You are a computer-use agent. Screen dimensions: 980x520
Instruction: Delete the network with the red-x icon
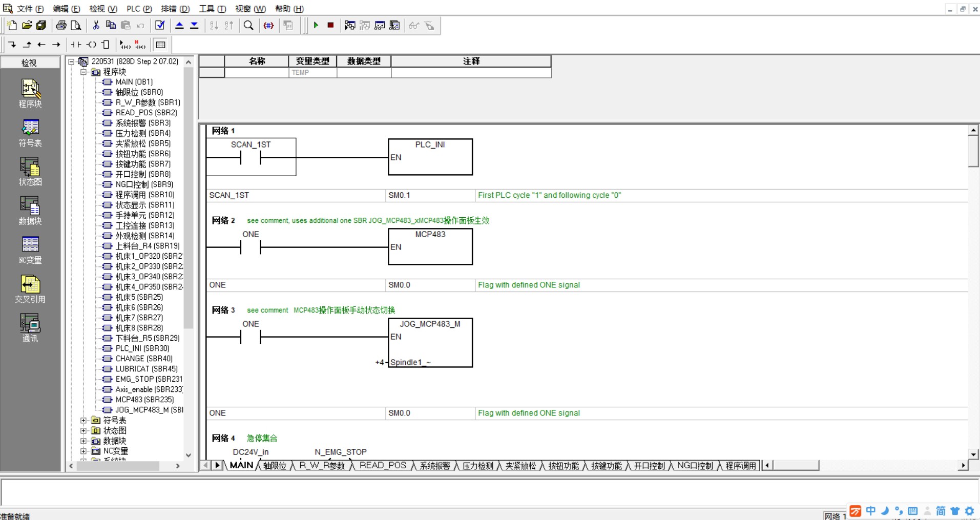pyautogui.click(x=140, y=45)
